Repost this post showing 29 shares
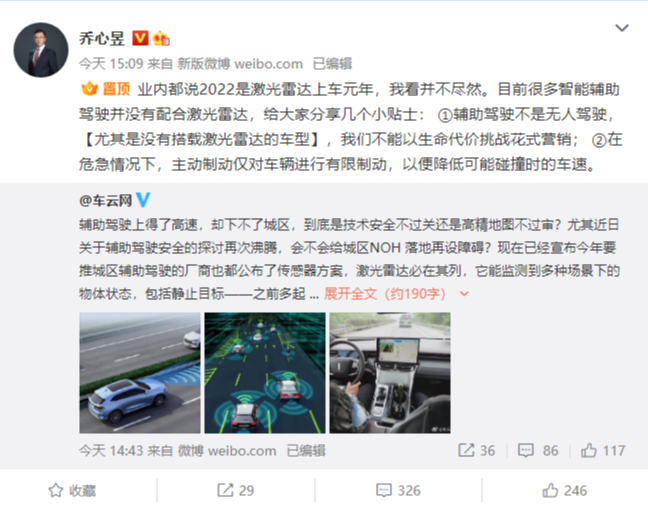Screen dimensions: 648x506 [236, 490]
